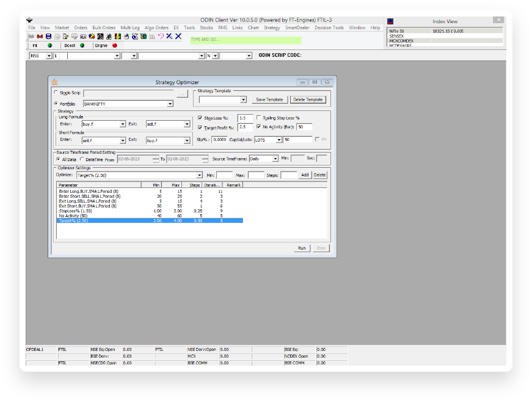Click the grey arrows icon at toolbar start
The height and width of the screenshot is (401, 532).
tap(31, 36)
